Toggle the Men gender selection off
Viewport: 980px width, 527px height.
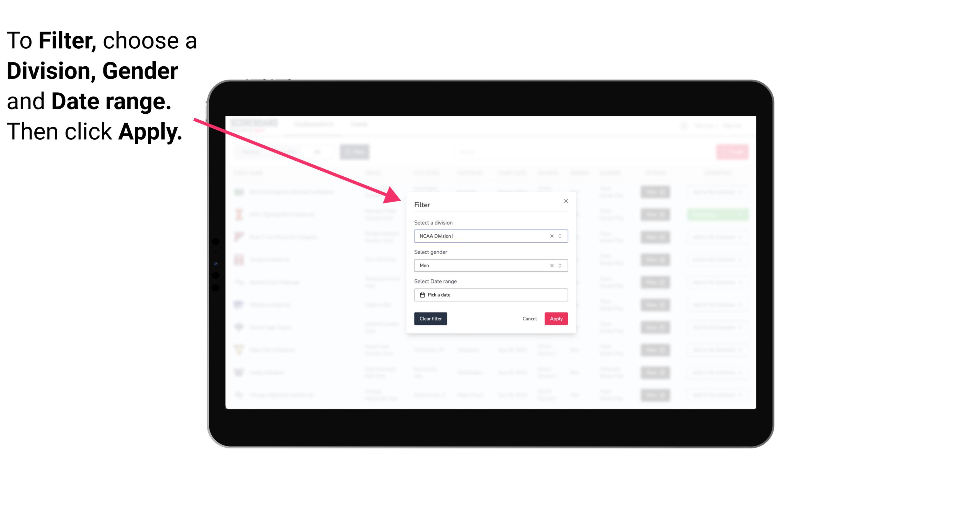click(551, 265)
